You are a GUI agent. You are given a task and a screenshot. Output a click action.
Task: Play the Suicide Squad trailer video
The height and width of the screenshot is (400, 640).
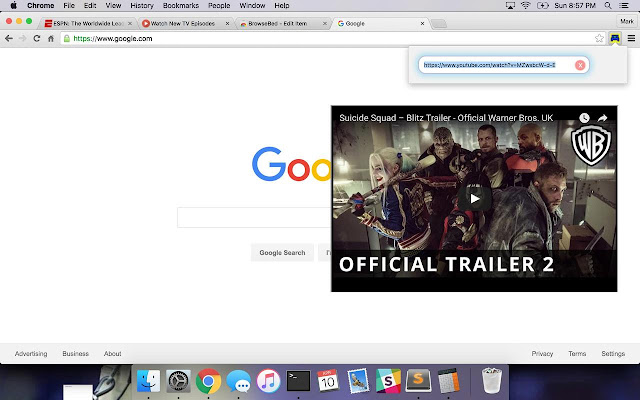pyautogui.click(x=474, y=199)
